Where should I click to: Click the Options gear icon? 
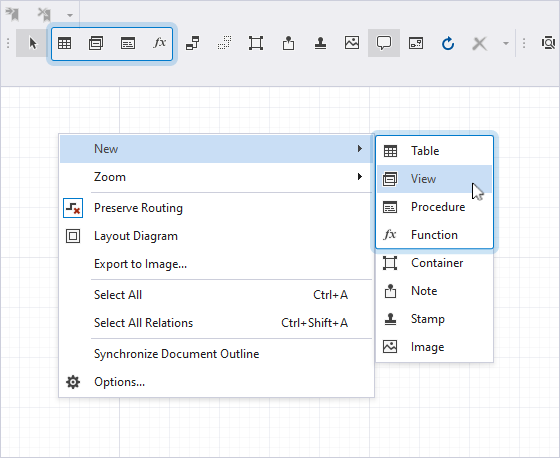(73, 382)
